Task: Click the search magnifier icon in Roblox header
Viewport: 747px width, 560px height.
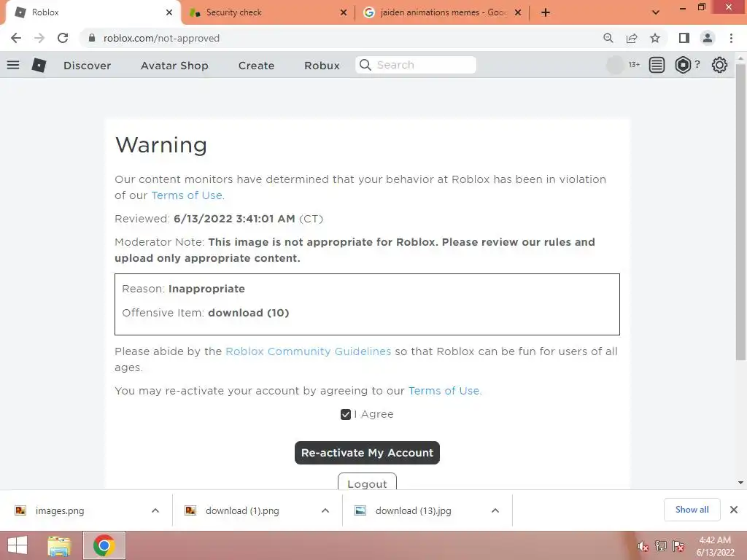Action: [x=365, y=65]
